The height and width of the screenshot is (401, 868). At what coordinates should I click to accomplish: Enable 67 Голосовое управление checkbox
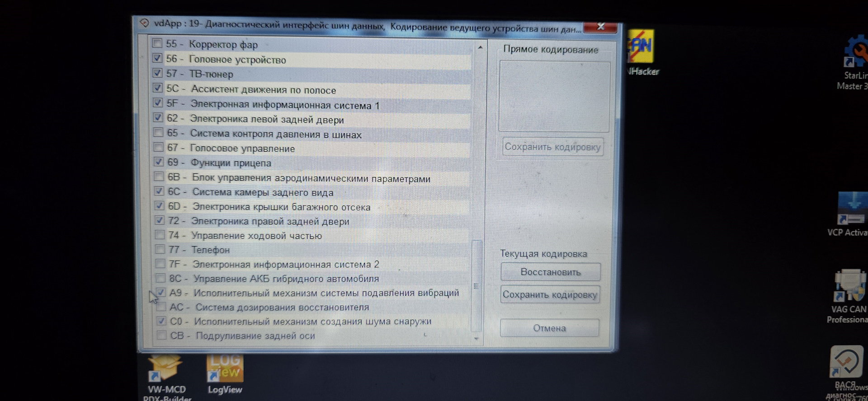[x=158, y=147]
